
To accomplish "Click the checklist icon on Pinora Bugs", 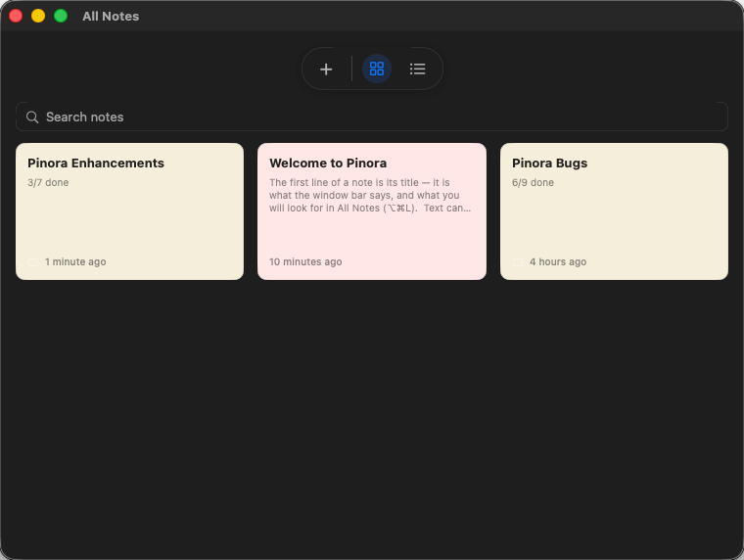I will click(518, 262).
